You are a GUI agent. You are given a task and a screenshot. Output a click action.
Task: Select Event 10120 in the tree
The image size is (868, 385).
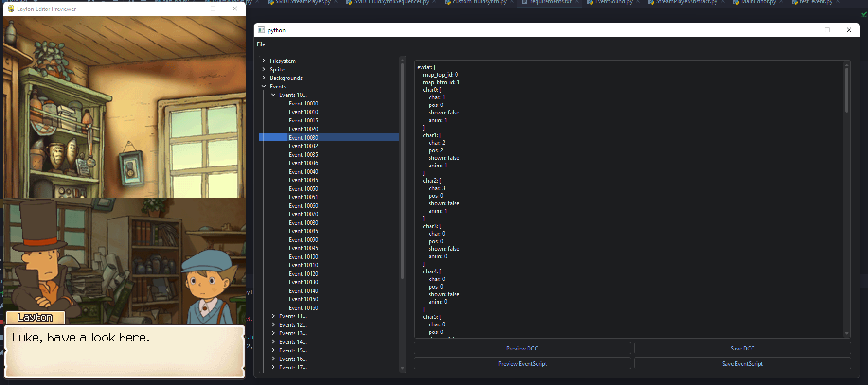[304, 274]
